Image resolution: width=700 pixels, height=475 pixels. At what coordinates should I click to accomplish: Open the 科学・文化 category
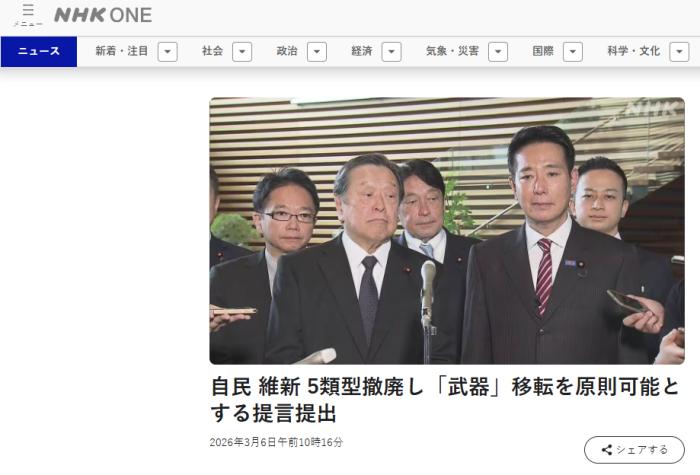tap(633, 51)
